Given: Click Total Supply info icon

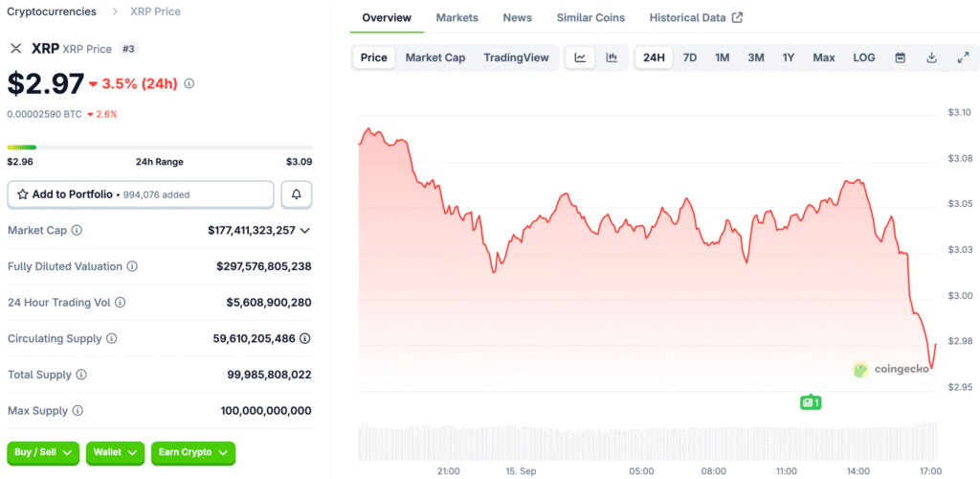Looking at the screenshot, I should (81, 375).
